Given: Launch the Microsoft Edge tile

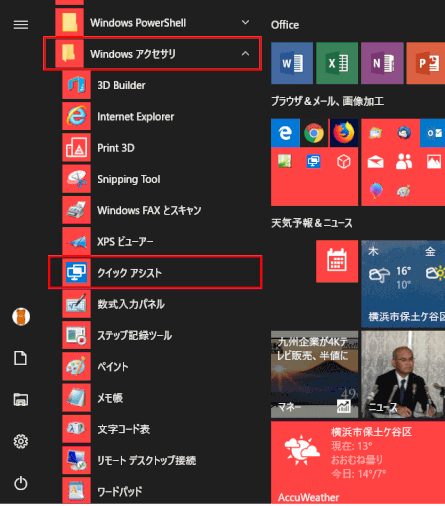Looking at the screenshot, I should 285,133.
